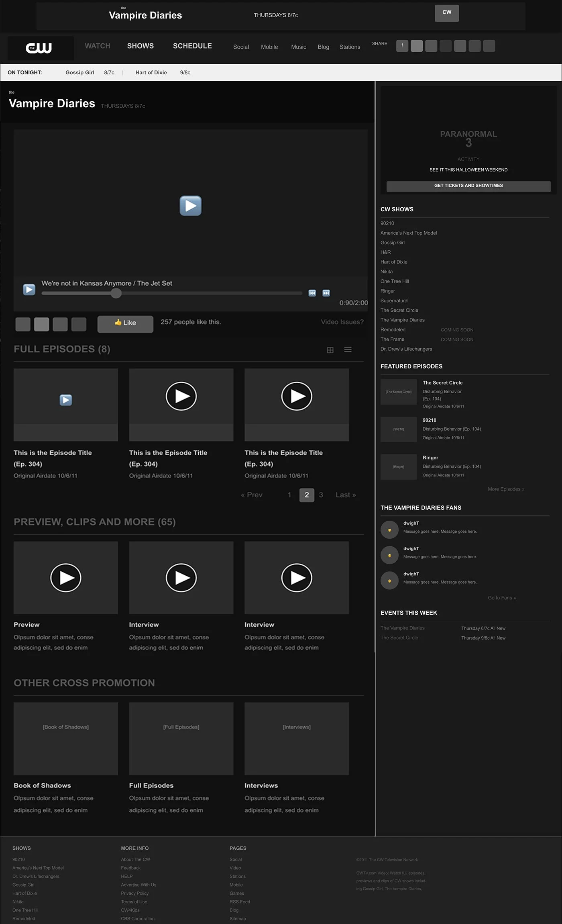Click the small play button in player bar
The height and width of the screenshot is (924, 562).
(29, 289)
